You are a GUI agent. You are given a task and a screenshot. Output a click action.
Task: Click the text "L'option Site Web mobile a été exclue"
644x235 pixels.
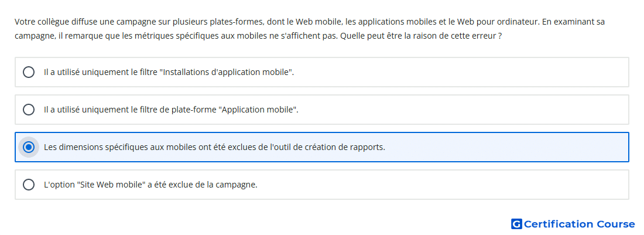pyautogui.click(x=150, y=185)
